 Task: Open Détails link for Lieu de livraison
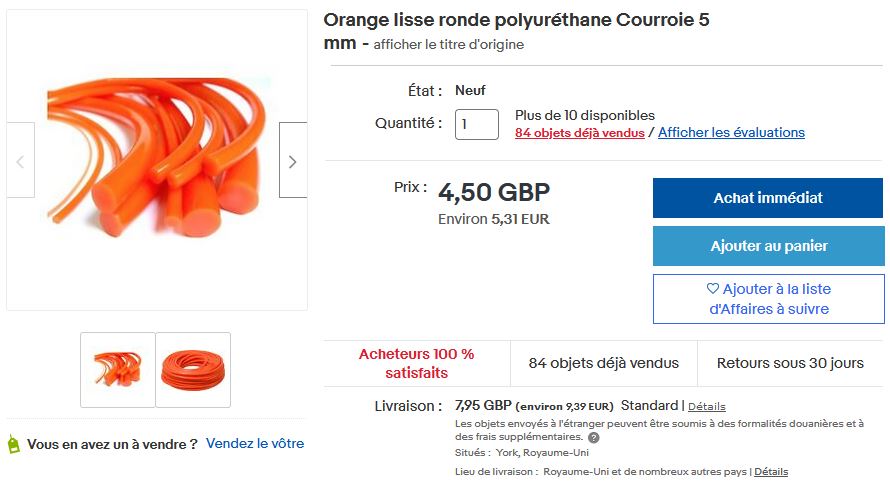coord(771,472)
